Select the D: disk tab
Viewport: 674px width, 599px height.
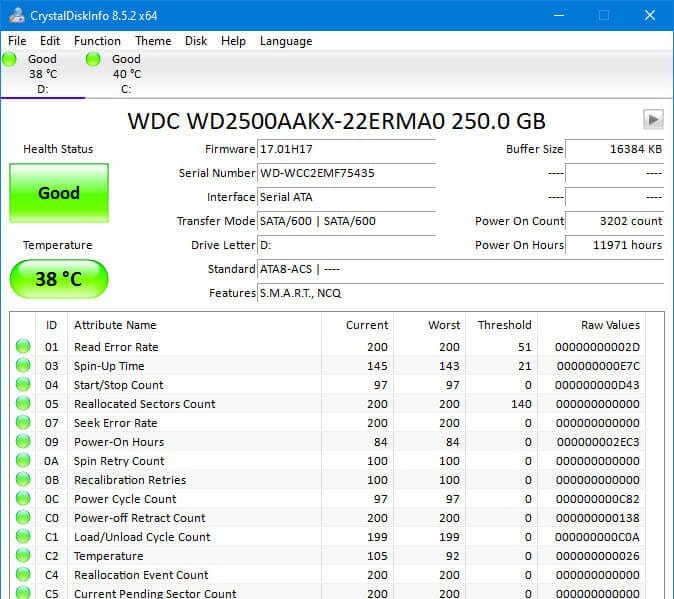pos(43,74)
